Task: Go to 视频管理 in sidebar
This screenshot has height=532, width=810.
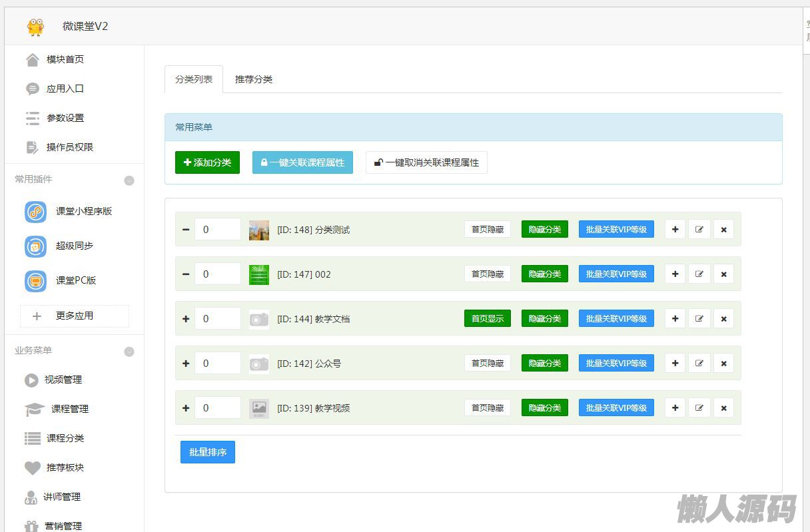Action: [63, 380]
